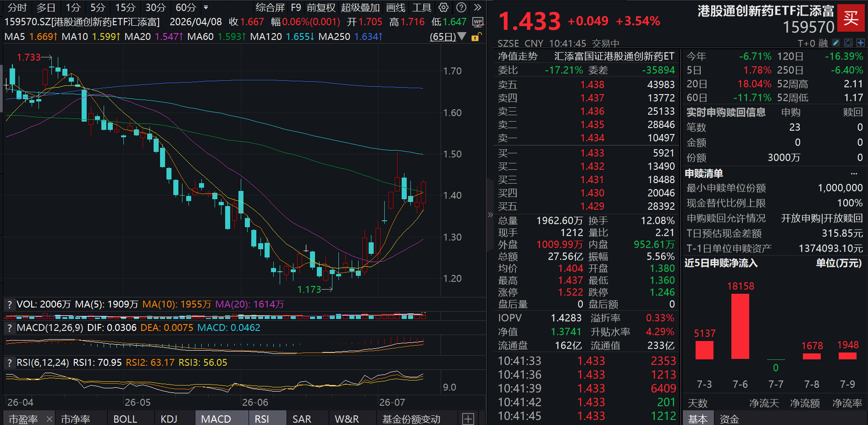Open the 画线 drawing tools
This screenshot has height=425, width=868.
(396, 7)
